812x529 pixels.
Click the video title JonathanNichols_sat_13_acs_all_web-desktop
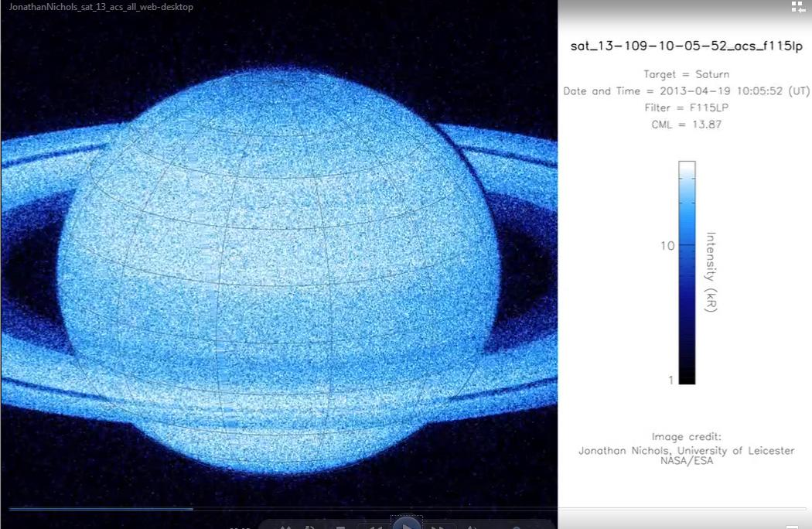point(101,7)
